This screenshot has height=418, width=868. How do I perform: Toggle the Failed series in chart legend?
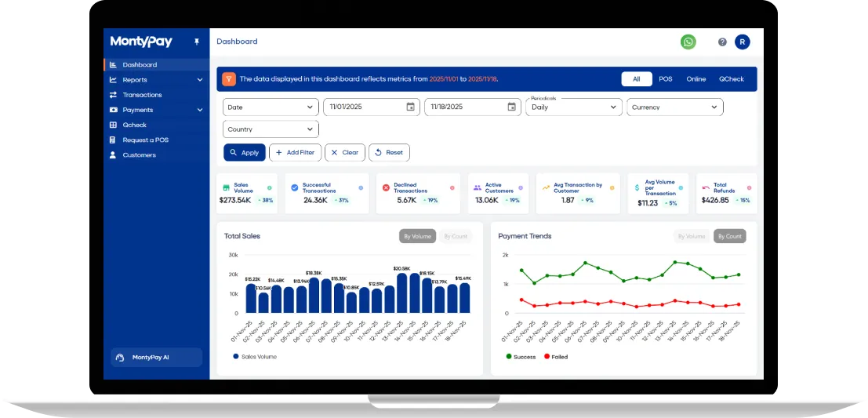click(554, 357)
